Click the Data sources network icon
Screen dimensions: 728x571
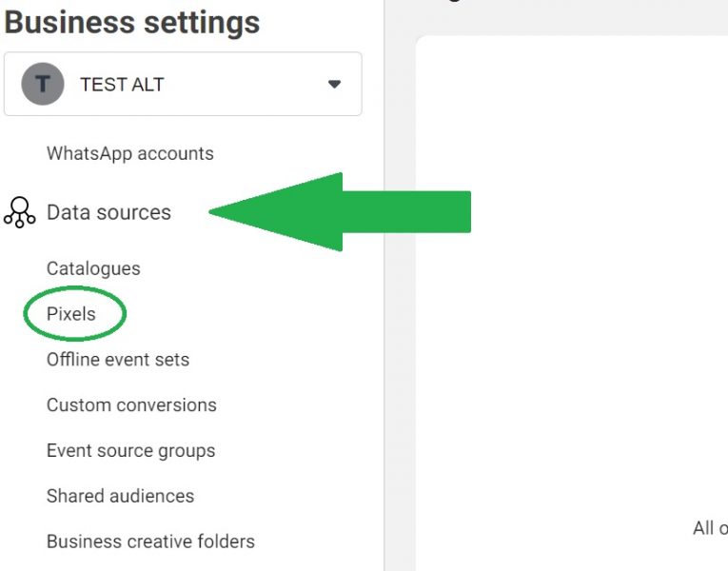click(x=19, y=211)
